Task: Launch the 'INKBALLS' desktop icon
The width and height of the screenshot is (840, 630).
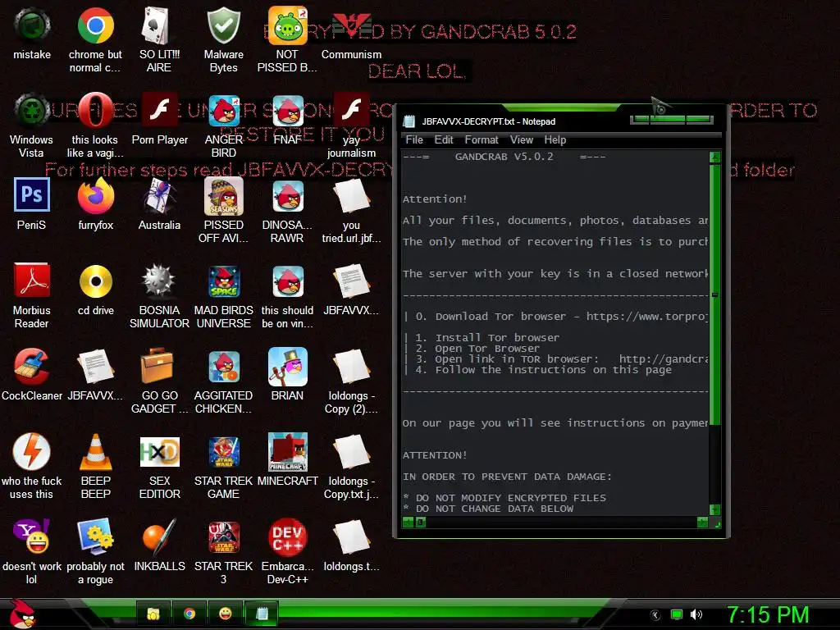Action: 159,536
